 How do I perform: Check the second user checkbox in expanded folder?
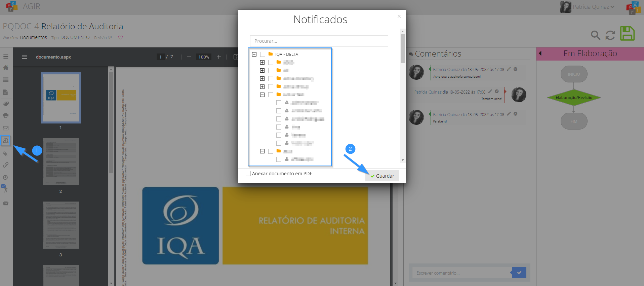279,111
